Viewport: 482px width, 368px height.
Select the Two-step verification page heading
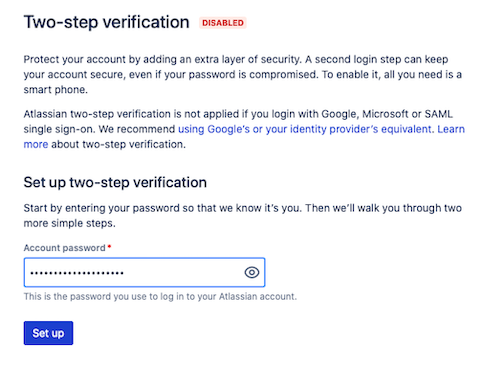pyautogui.click(x=107, y=22)
